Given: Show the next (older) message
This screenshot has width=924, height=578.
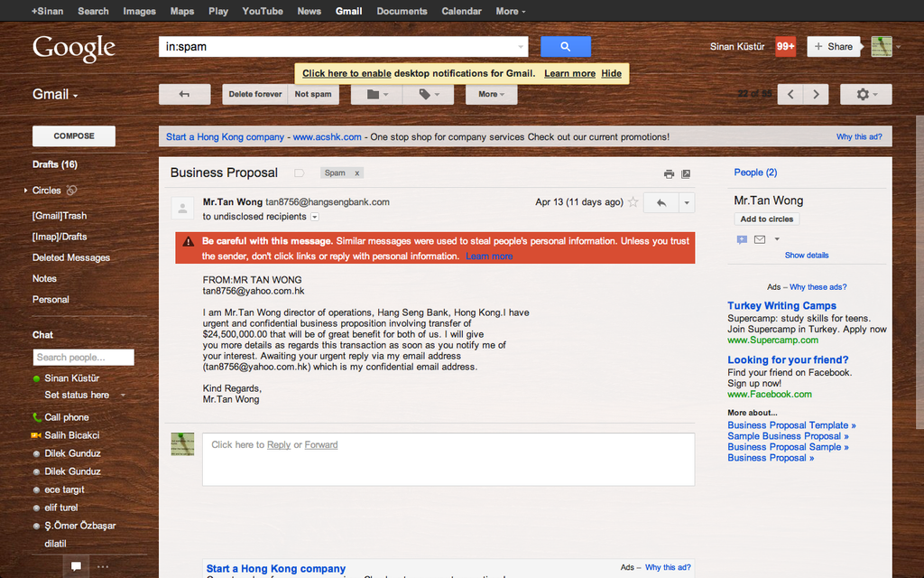Looking at the screenshot, I should pos(816,94).
